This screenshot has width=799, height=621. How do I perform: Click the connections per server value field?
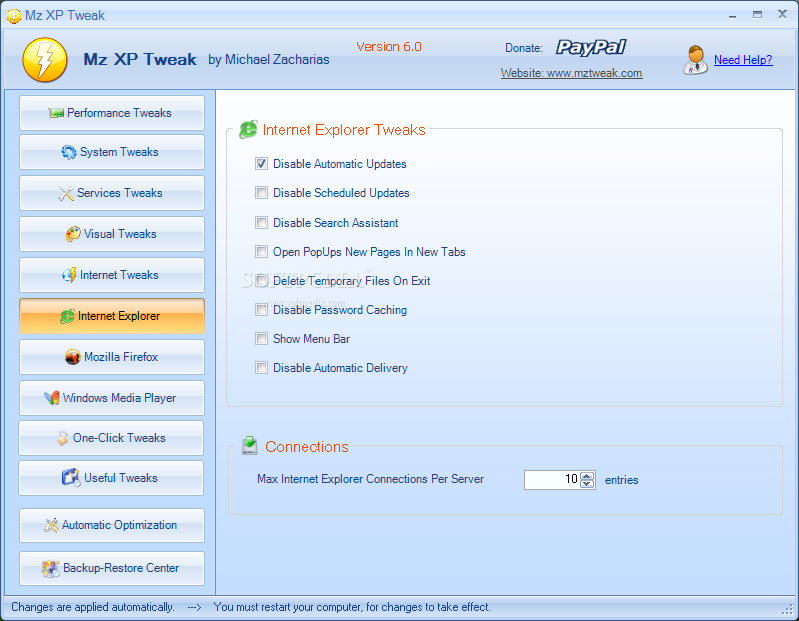(x=552, y=479)
